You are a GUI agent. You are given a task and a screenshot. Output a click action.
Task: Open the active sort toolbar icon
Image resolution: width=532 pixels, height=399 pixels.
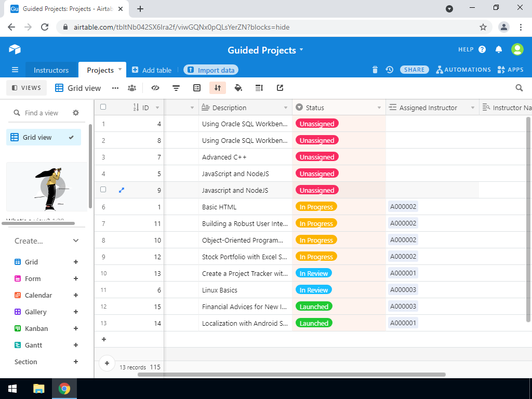[218, 88]
